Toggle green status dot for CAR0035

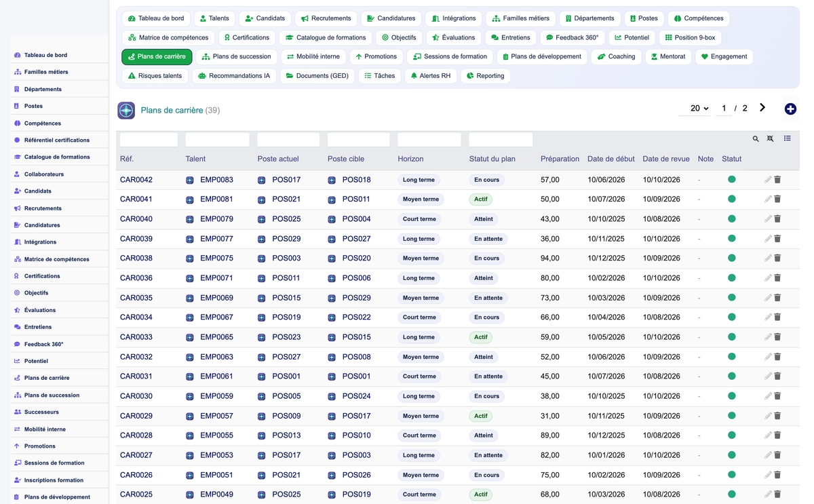[732, 298]
